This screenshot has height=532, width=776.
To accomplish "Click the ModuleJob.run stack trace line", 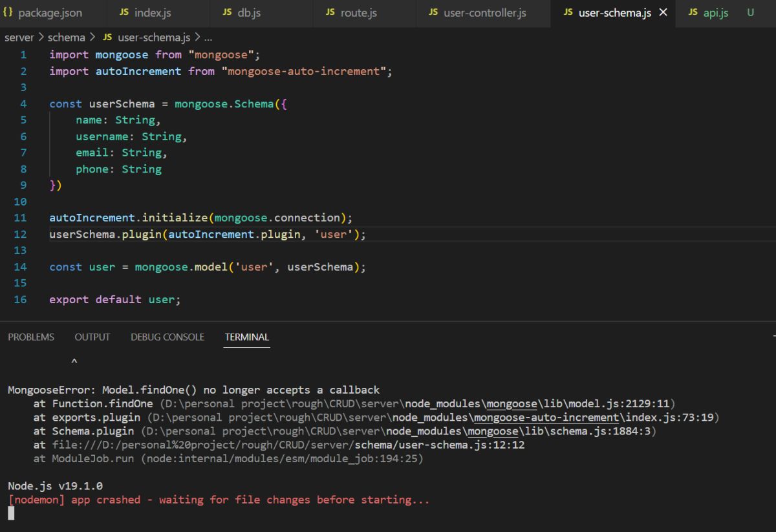I will (228, 458).
